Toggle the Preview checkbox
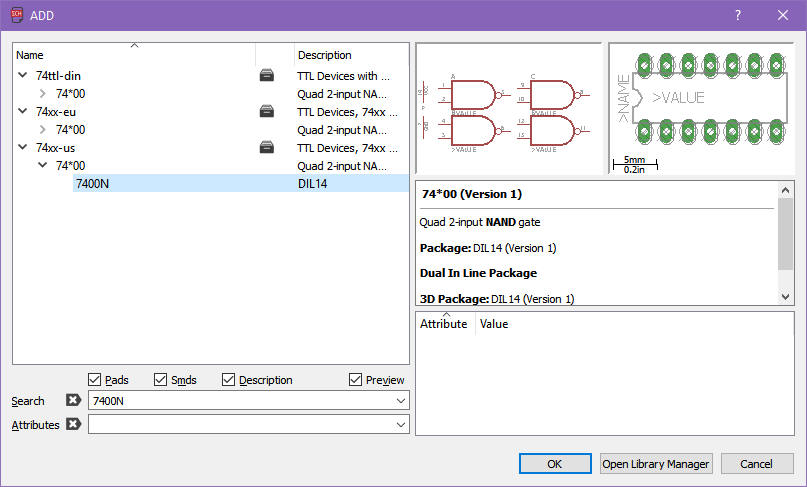 click(x=356, y=380)
